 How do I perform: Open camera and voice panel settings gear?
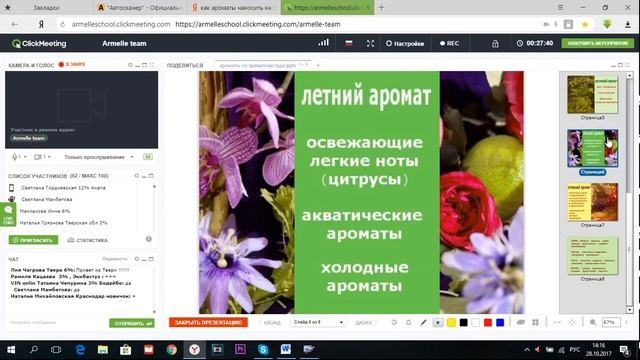tap(130, 65)
